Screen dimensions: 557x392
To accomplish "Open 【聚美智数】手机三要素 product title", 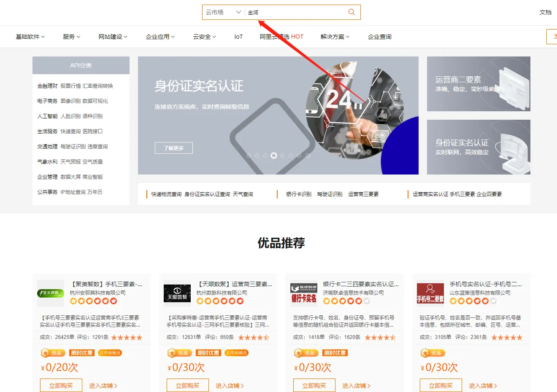I will [x=106, y=284].
